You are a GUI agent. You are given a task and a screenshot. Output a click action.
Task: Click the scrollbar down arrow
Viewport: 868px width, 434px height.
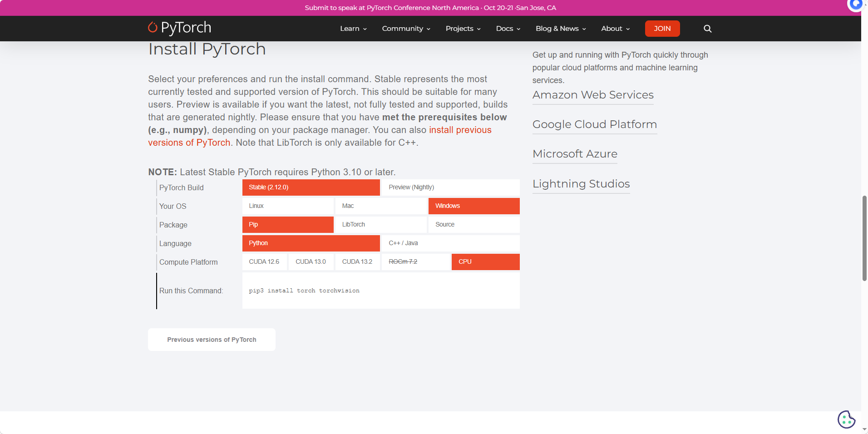click(864, 429)
